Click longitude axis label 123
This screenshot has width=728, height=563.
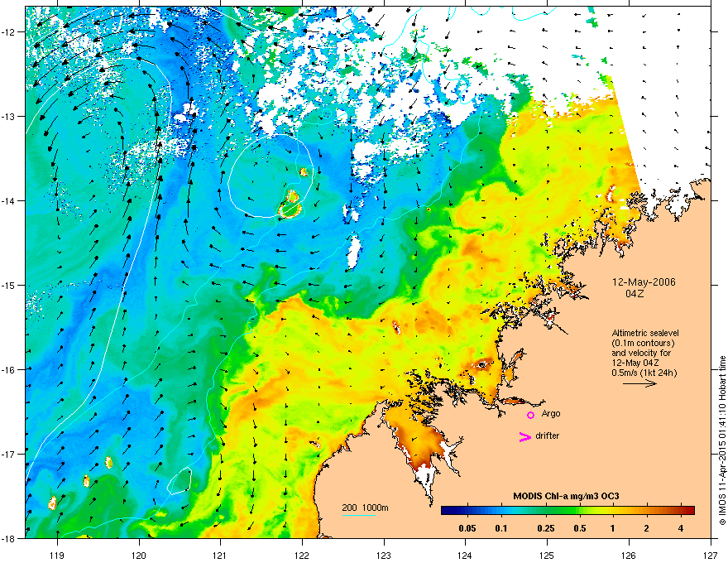384,555
